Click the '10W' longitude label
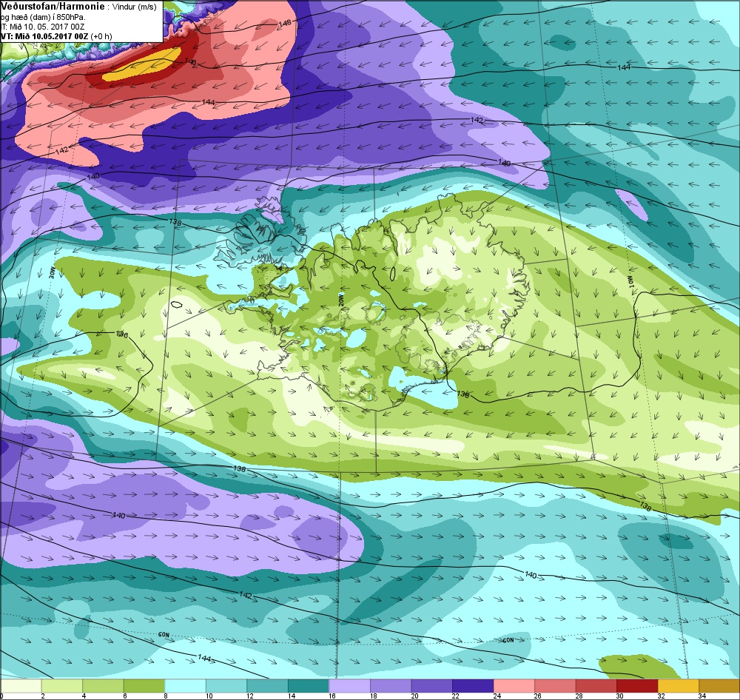This screenshot has height=700, width=740. [x=630, y=281]
